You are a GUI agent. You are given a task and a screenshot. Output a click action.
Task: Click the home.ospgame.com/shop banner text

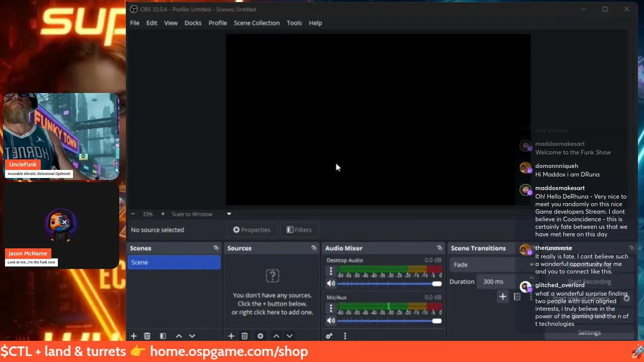(229, 351)
